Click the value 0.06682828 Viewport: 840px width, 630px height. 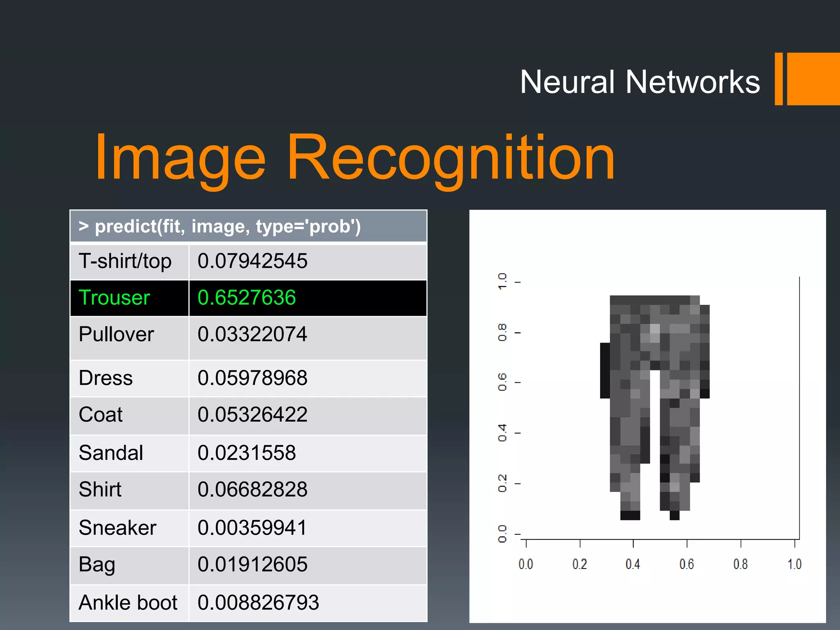pos(252,489)
